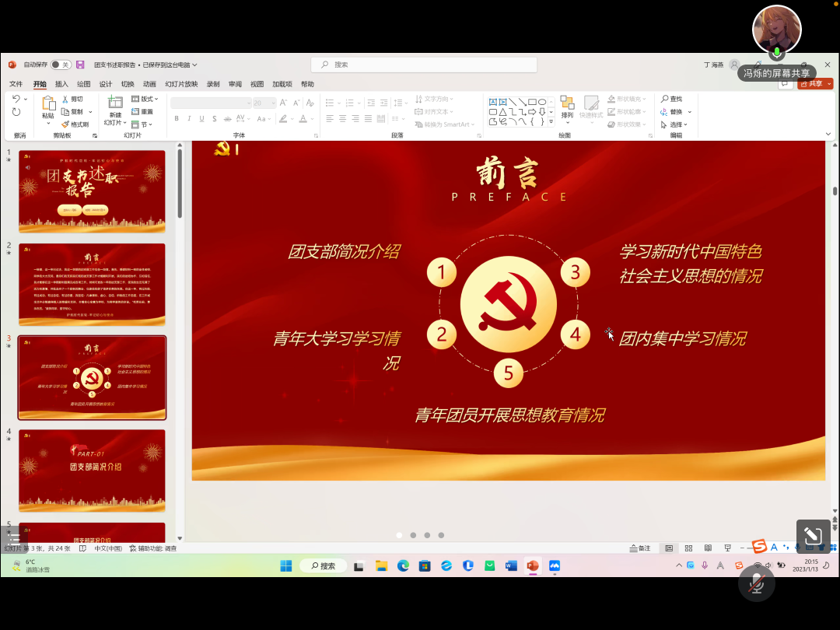This screenshot has width=840, height=630.
Task: Open PowerPoint from the taskbar
Action: pos(532,565)
